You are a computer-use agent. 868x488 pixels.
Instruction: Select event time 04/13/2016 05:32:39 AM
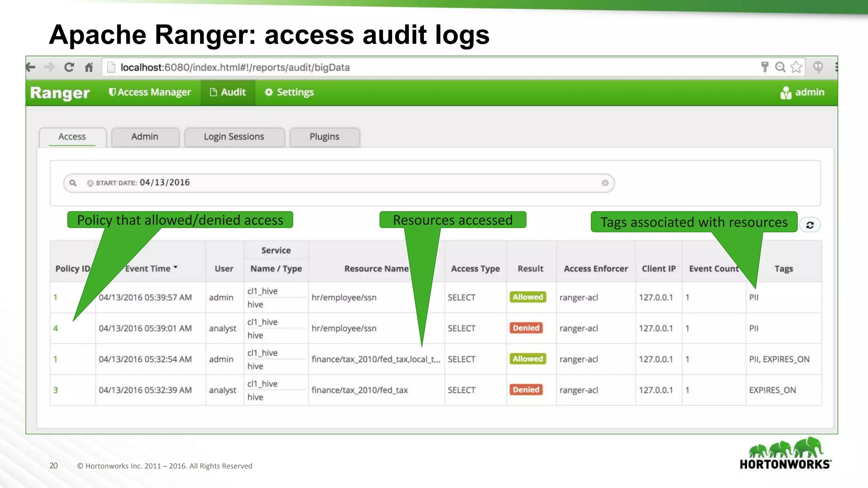(145, 390)
